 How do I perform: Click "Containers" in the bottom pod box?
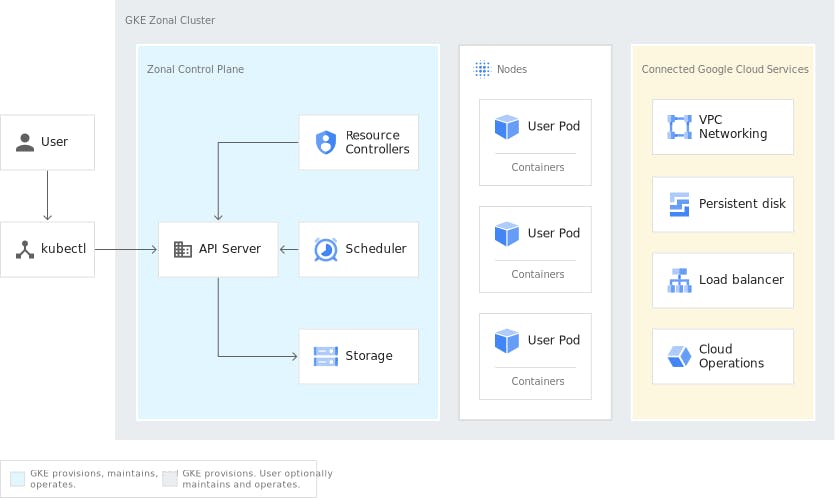pyautogui.click(x=538, y=381)
